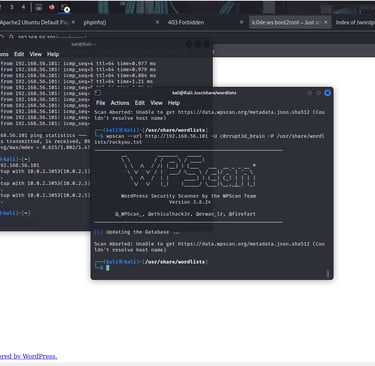The width and height of the screenshot is (375, 366).
Task: Click the 'Version 3.8.24' text
Action: tap(190, 202)
